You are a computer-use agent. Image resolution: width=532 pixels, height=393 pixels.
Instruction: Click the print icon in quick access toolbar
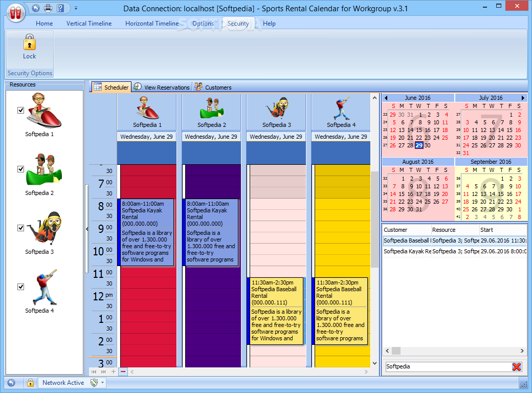click(x=48, y=8)
